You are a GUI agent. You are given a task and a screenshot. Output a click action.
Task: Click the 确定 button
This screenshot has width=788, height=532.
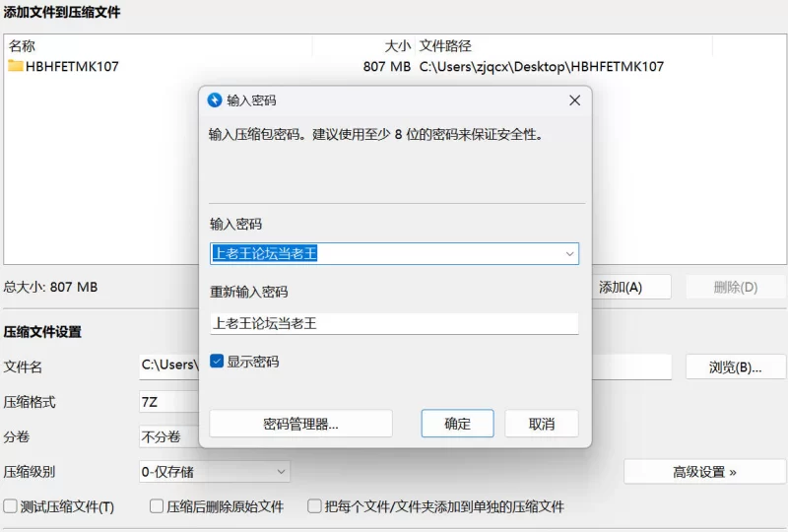point(457,424)
